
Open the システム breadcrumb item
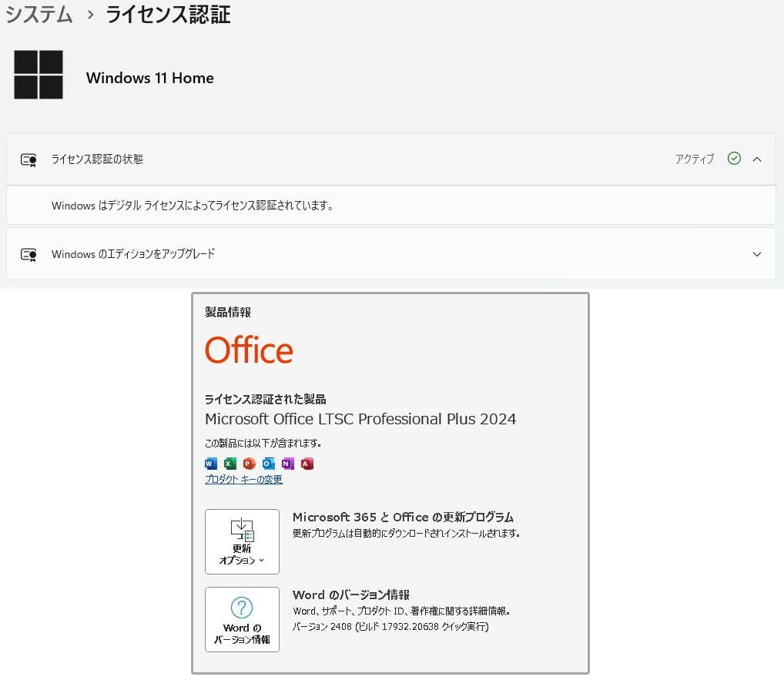tap(39, 14)
